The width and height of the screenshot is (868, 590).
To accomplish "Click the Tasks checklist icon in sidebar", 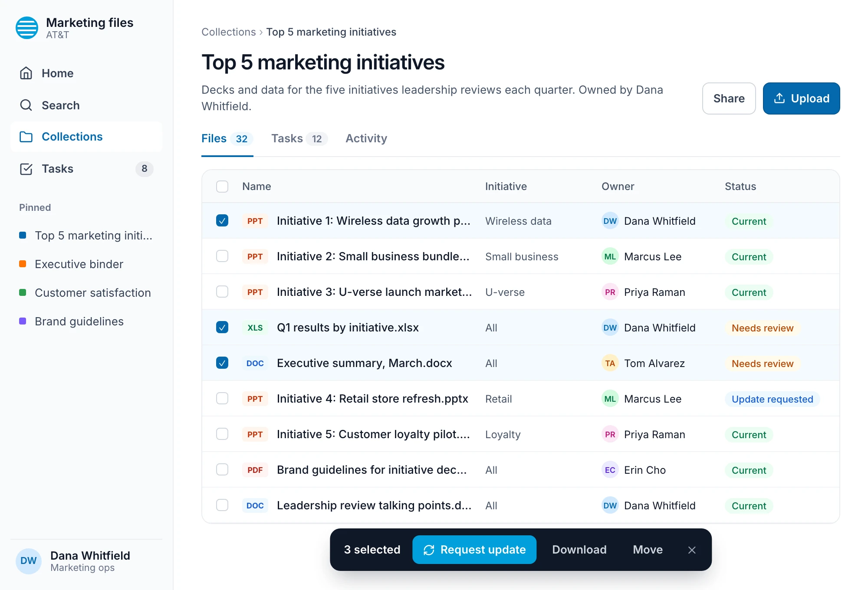I will pos(26,169).
